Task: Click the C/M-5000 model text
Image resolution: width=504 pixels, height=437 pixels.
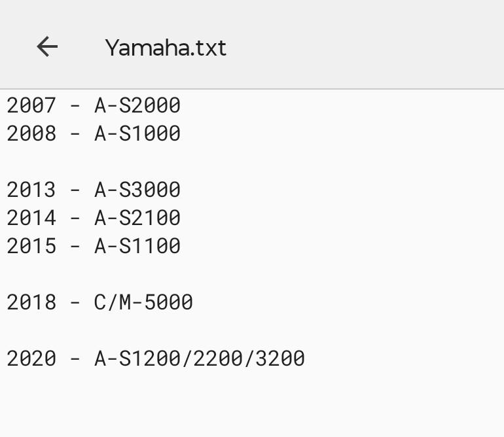Action: (x=143, y=302)
